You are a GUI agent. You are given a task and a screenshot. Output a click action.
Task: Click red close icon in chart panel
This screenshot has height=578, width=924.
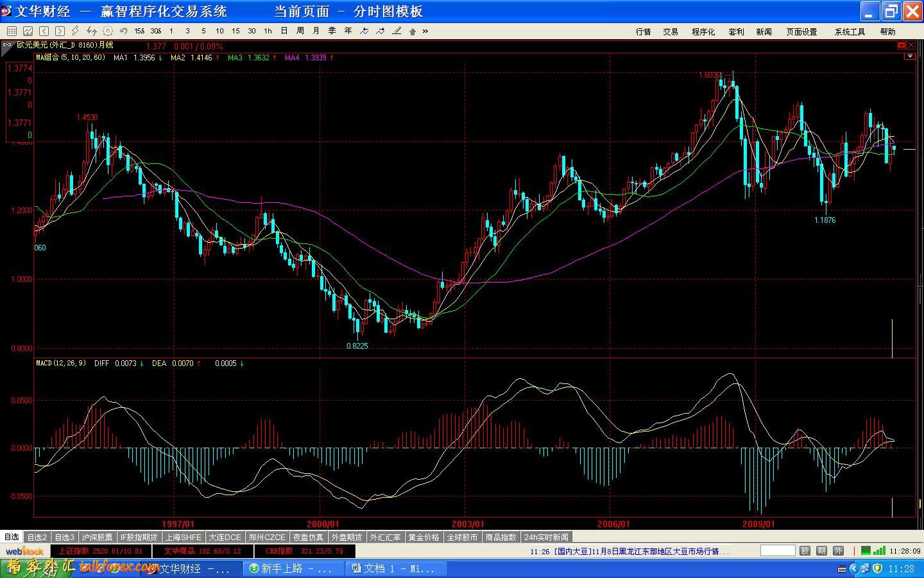click(x=910, y=45)
